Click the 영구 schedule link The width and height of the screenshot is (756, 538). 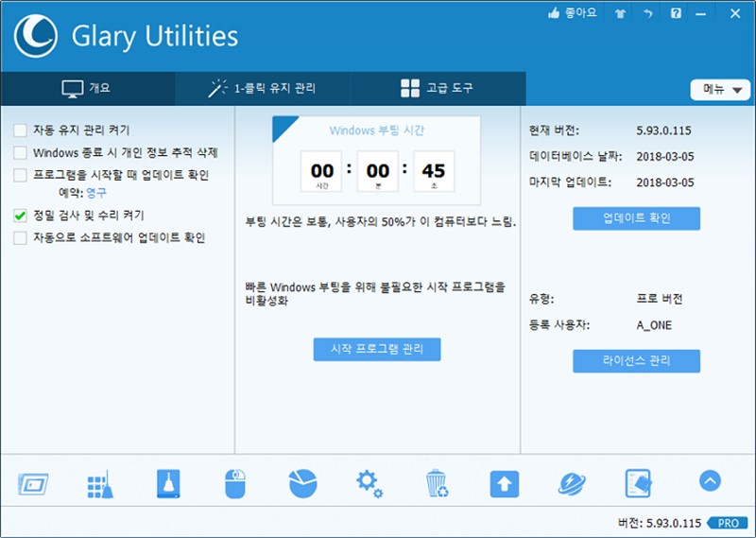(96, 193)
